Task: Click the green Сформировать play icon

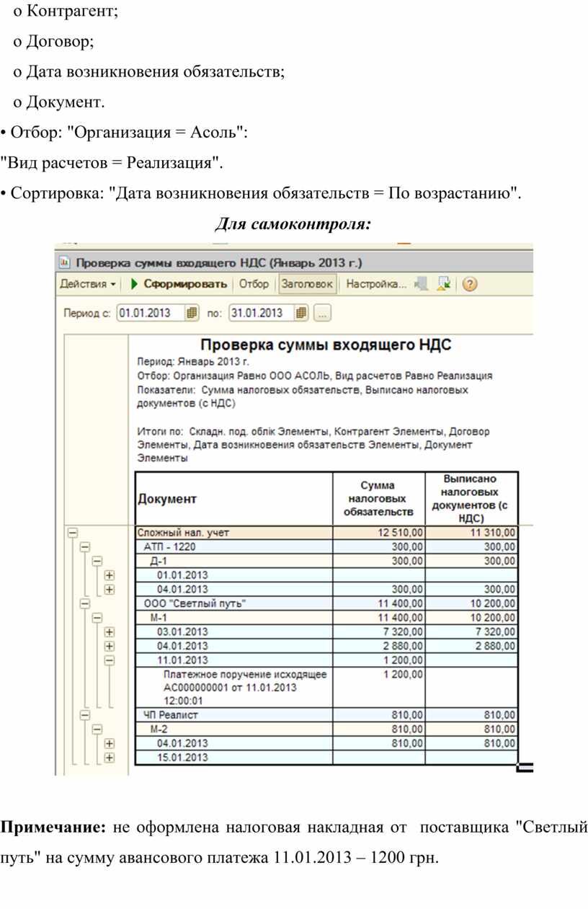Action: [134, 284]
